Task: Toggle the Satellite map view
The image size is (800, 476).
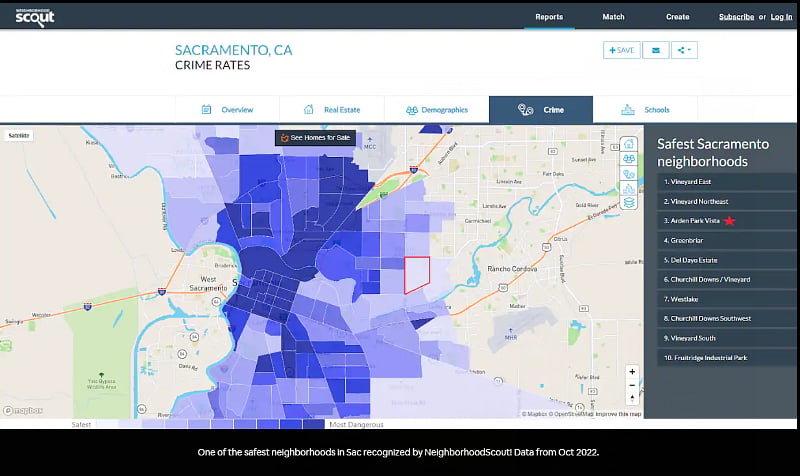Action: pos(19,135)
